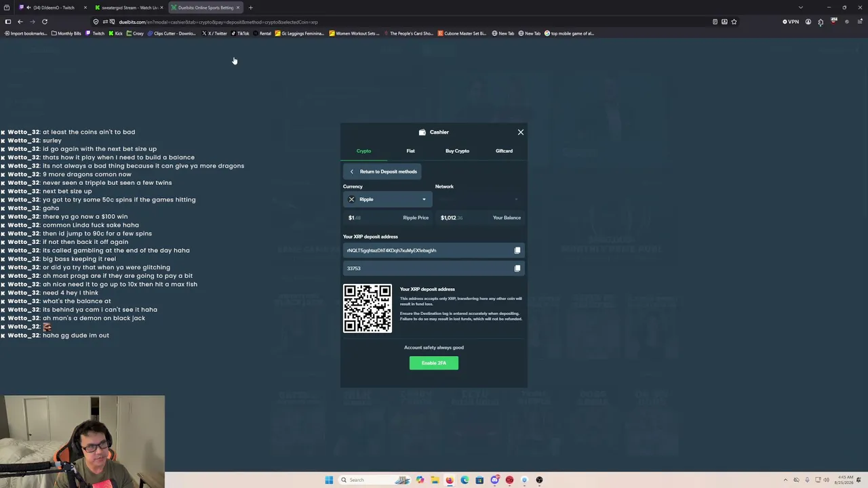Open X / Twitter bookmark
This screenshot has width=868, height=488.
coord(214,33)
